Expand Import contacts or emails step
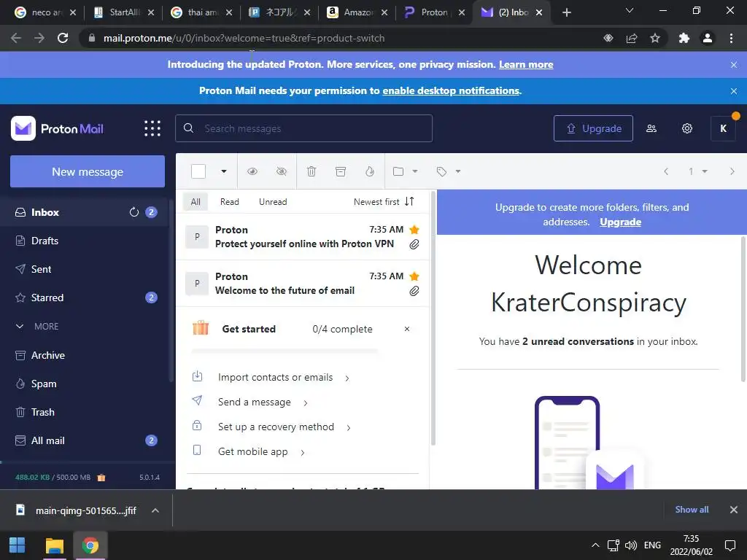Screen dimensions: 747x560 pyautogui.click(x=284, y=378)
